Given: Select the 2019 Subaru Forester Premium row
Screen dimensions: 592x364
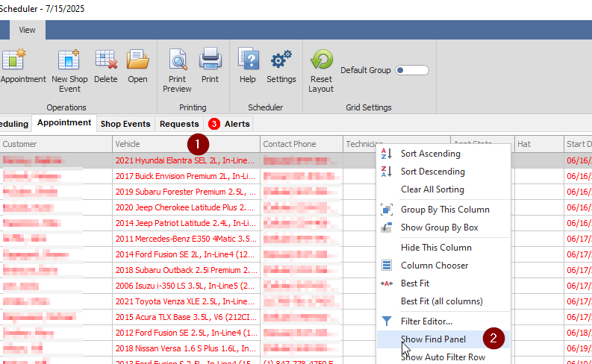Looking at the screenshot, I should 185,192.
